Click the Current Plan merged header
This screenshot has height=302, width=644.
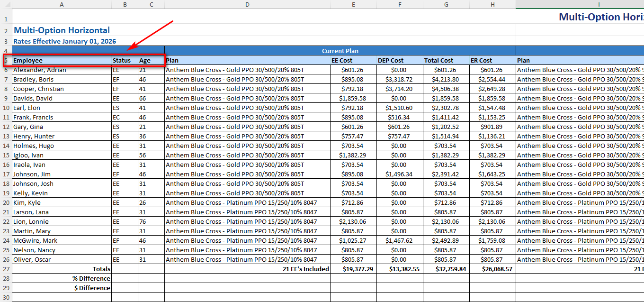[340, 51]
